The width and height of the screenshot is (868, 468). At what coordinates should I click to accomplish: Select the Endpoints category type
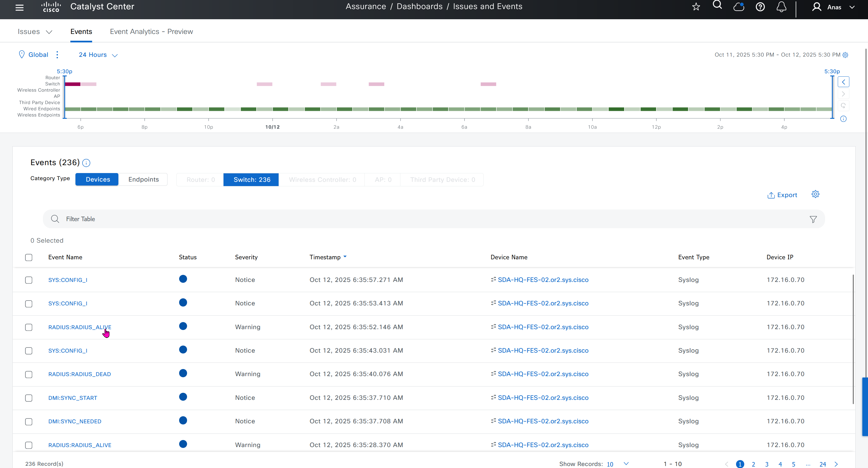click(143, 179)
